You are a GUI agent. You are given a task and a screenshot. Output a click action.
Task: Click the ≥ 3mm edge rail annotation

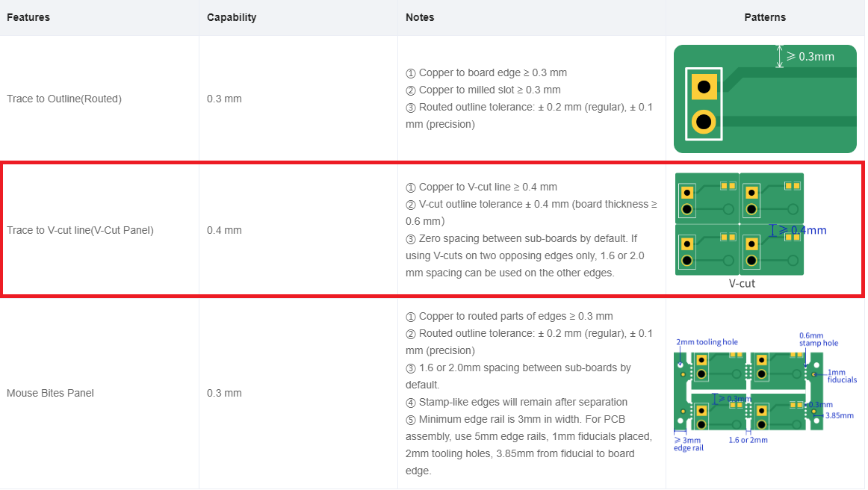point(688,444)
